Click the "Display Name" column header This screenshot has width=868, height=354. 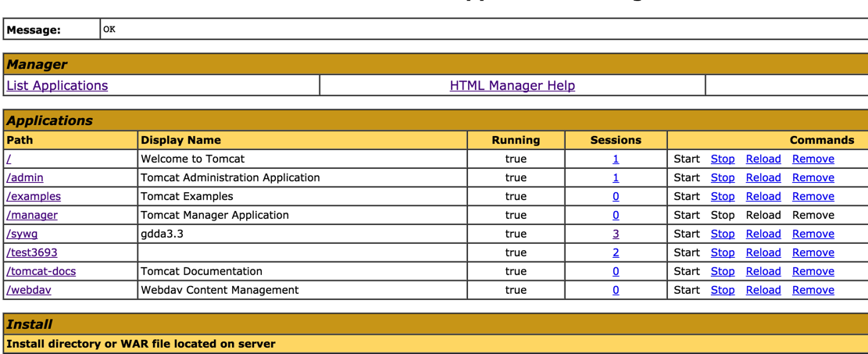tap(181, 140)
